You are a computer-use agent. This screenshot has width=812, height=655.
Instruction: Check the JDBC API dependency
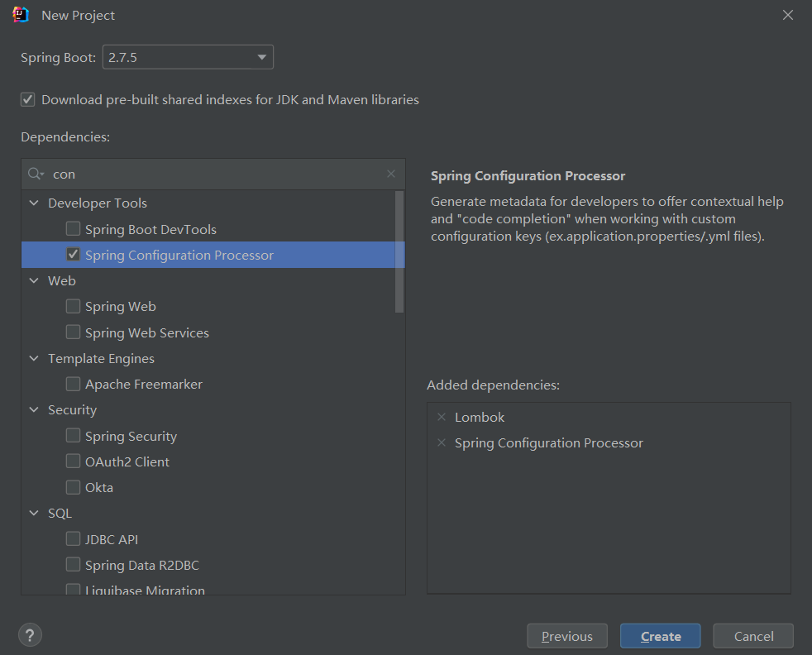[x=73, y=539]
